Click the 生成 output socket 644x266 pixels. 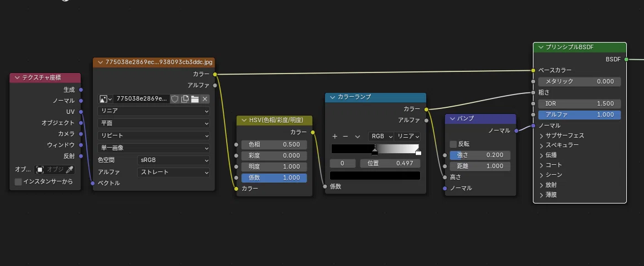click(81, 89)
